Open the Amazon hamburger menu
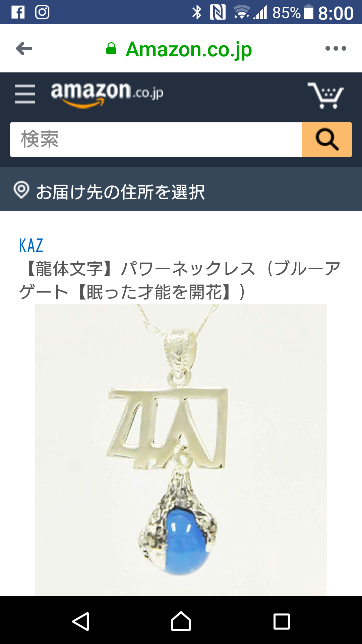The height and width of the screenshot is (644, 362). point(25,94)
